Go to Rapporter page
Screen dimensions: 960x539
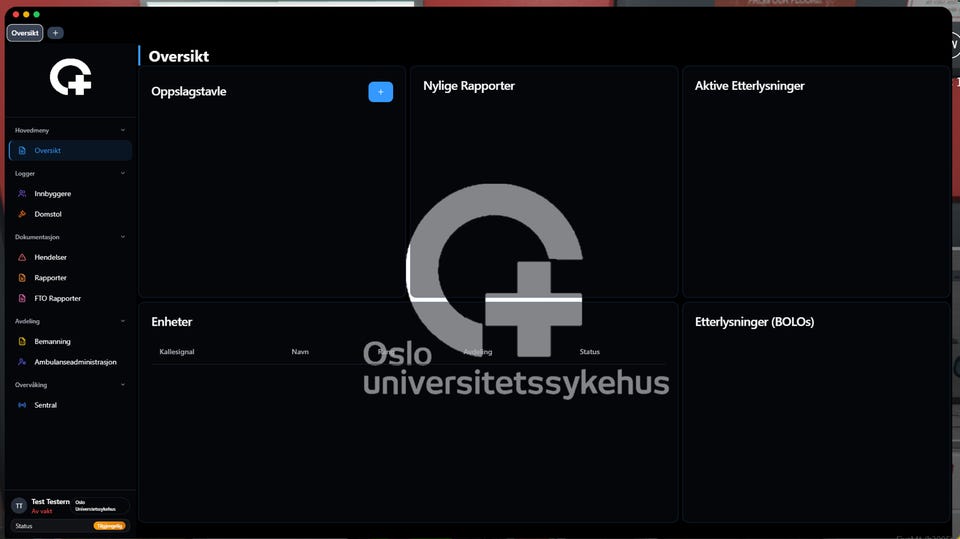[70, 278]
